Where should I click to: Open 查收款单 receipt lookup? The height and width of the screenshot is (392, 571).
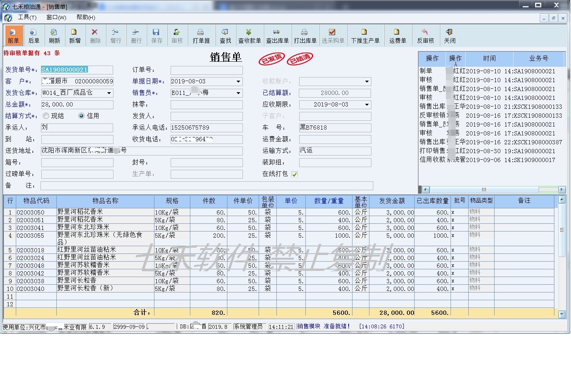[249, 36]
